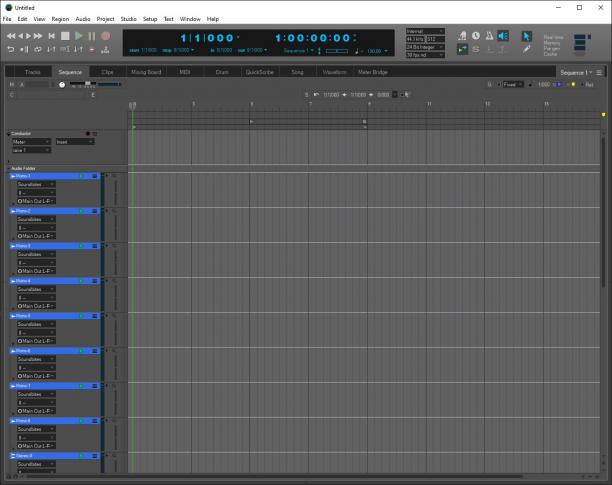Click the yellow marker at ruler end
The height and width of the screenshot is (485, 612).
[603, 115]
